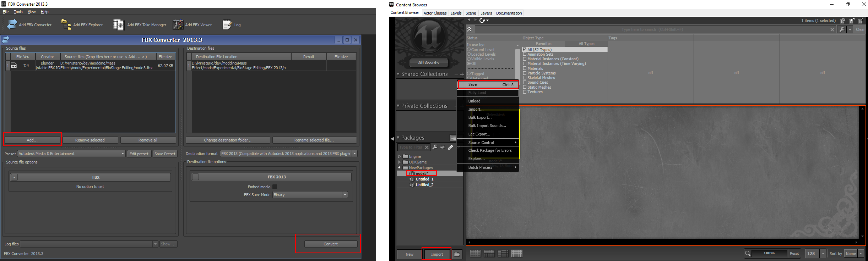The width and height of the screenshot is (868, 261).
Task: Click the wrench icon beside search field
Action: point(842,29)
